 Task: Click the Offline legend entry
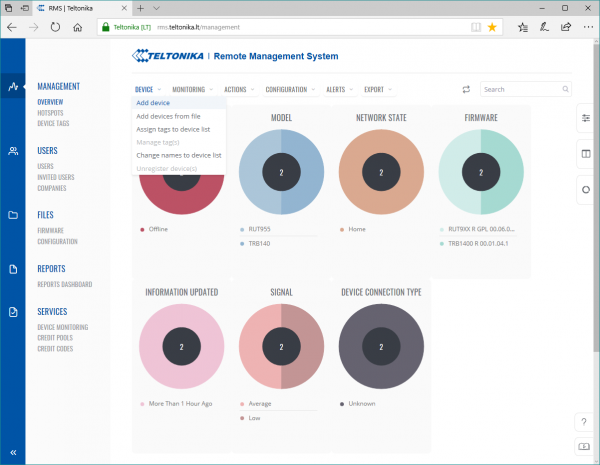(154, 229)
